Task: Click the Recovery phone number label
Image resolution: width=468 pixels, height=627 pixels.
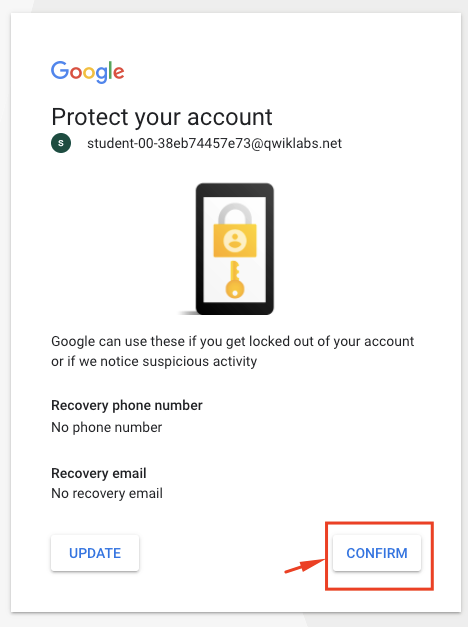Action: pyautogui.click(x=127, y=405)
